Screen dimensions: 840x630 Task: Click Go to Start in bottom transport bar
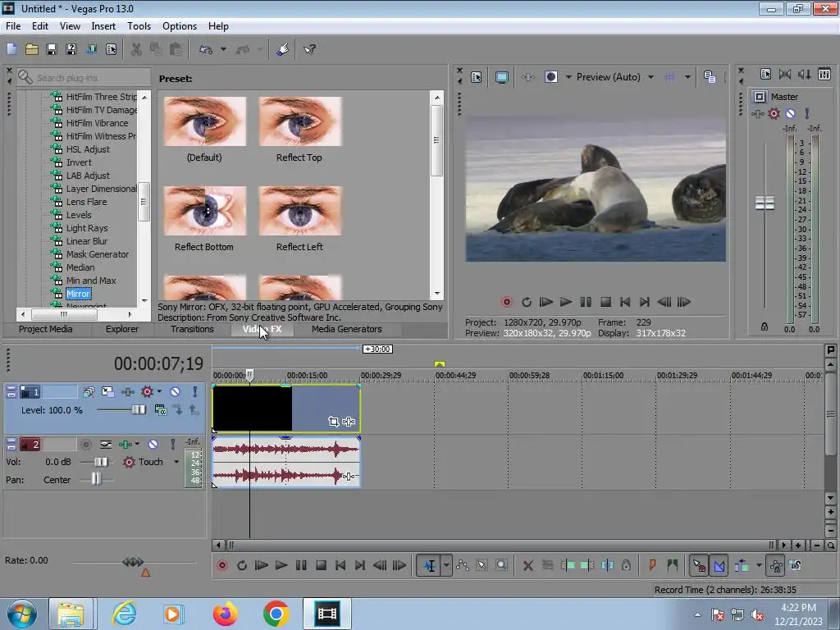[340, 565]
